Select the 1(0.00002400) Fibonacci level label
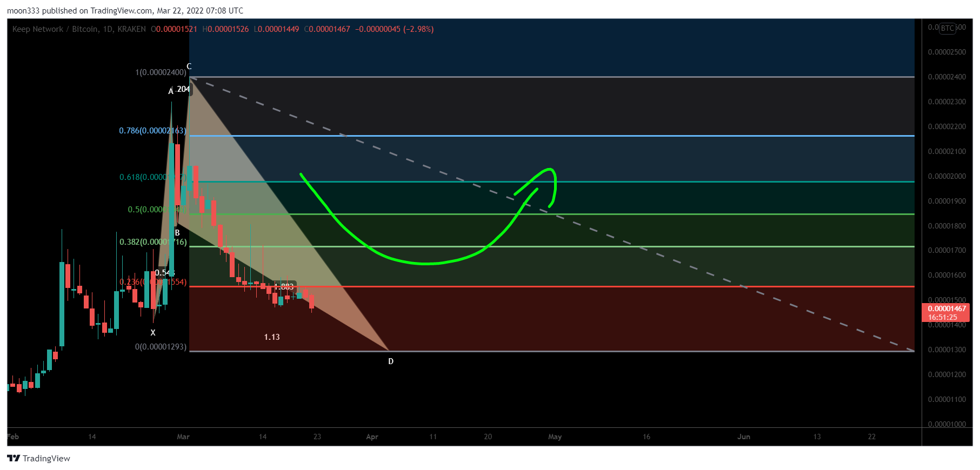This screenshot has height=470, width=980. pos(161,72)
